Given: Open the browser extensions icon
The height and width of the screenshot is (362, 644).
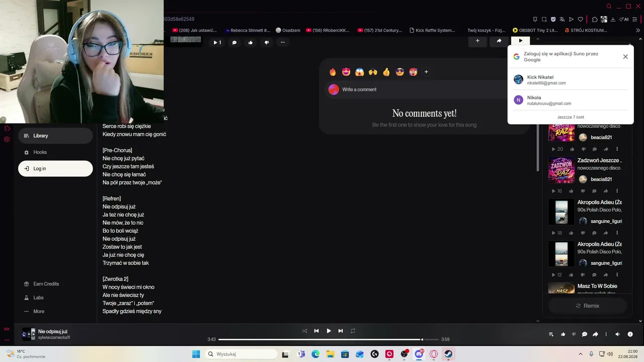Looking at the screenshot, I should 595,20.
